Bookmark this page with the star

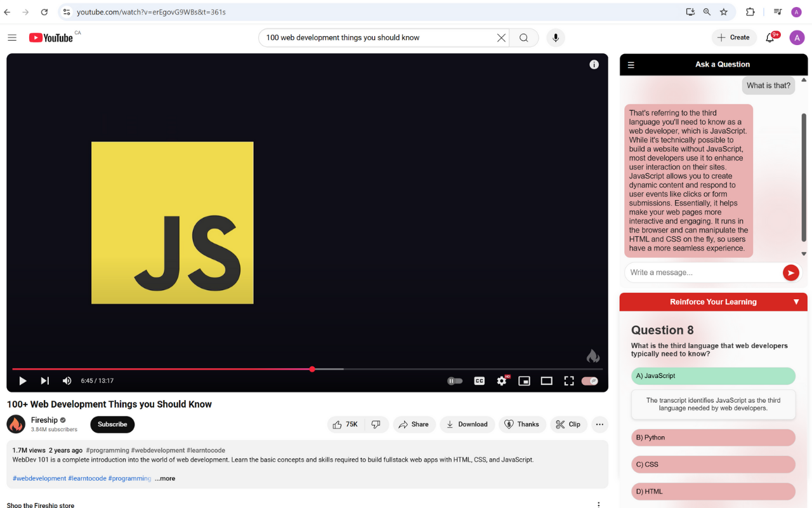click(724, 12)
